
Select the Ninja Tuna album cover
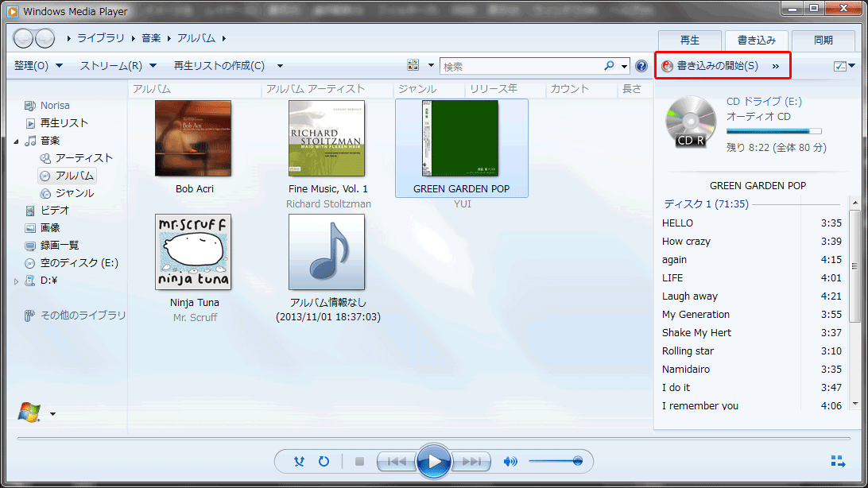coord(193,252)
